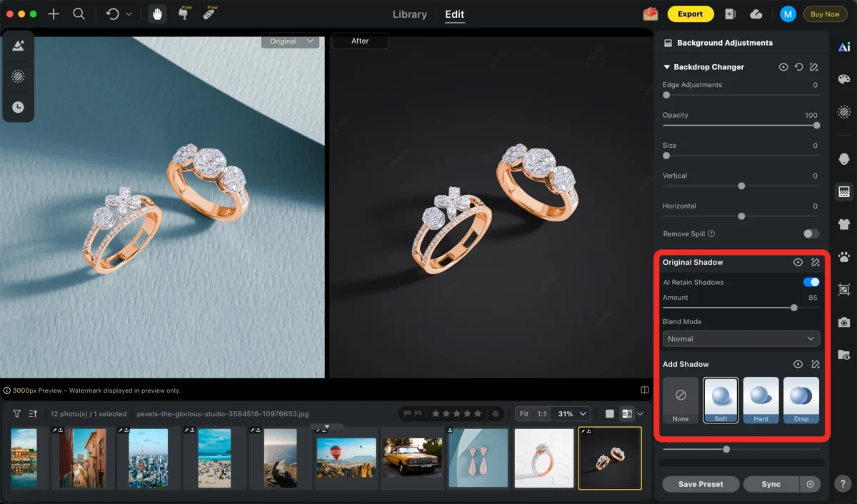Viewport: 857px width, 504px height.
Task: Select the Hand pan tool
Action: coord(157,14)
